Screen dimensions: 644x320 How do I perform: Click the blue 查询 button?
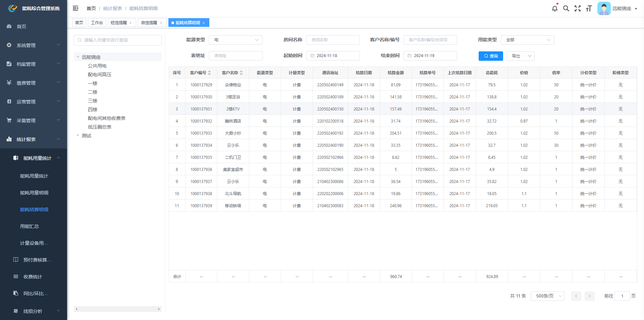490,56
